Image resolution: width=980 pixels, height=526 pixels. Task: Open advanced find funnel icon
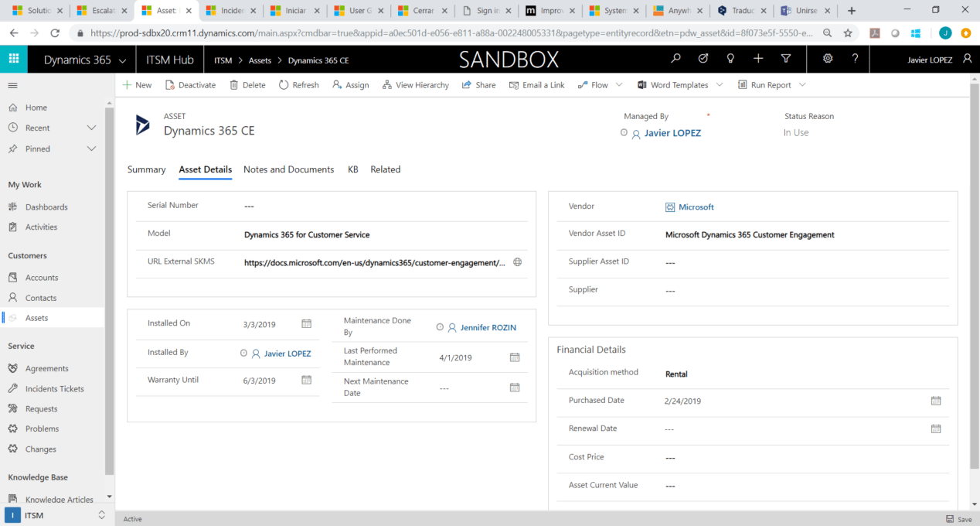tap(786, 59)
